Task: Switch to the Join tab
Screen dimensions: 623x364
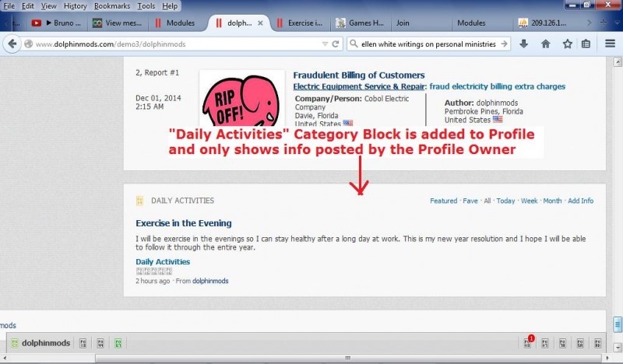Action: (421, 23)
